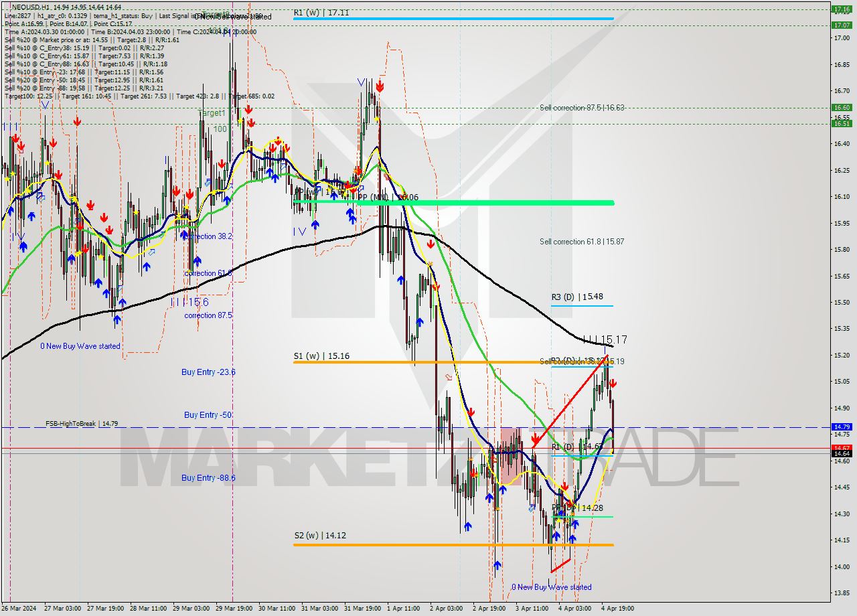Click the 'Target100: 12.25' targets info line
Image resolution: width=857 pixels, height=616 pixels.
[x=139, y=96]
